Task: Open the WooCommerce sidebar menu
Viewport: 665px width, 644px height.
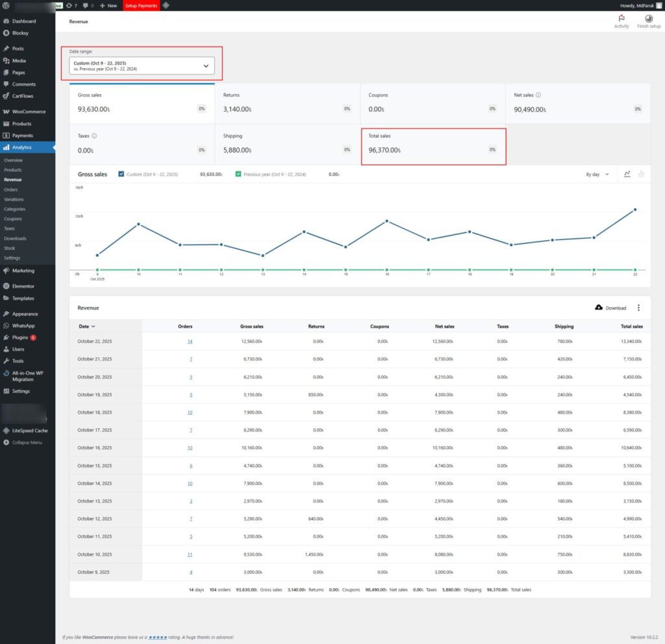Action: coord(29,111)
